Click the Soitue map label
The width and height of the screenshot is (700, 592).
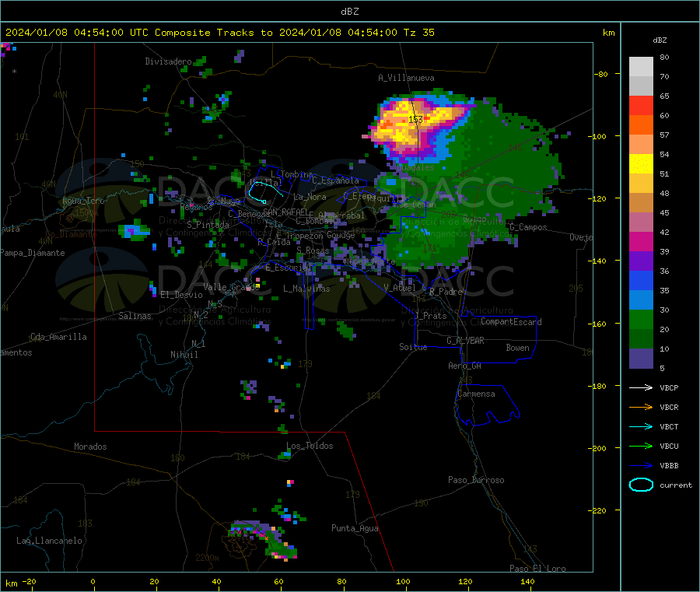[x=413, y=347]
